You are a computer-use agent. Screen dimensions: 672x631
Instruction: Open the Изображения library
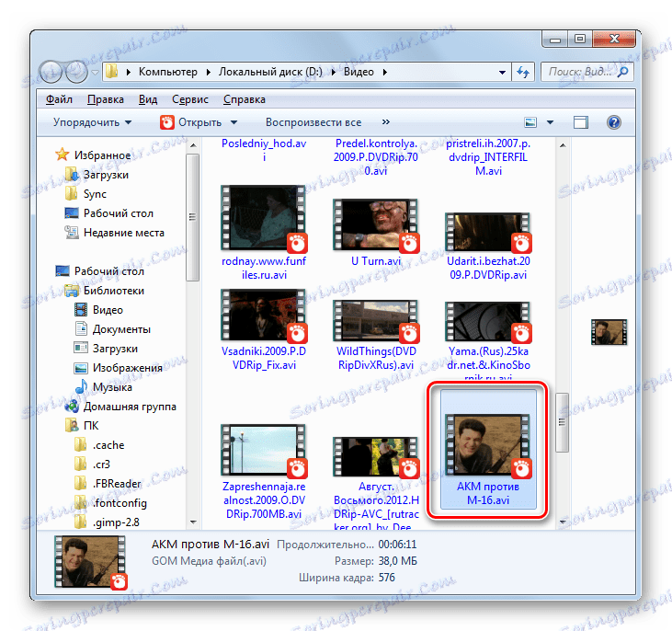coord(119,368)
